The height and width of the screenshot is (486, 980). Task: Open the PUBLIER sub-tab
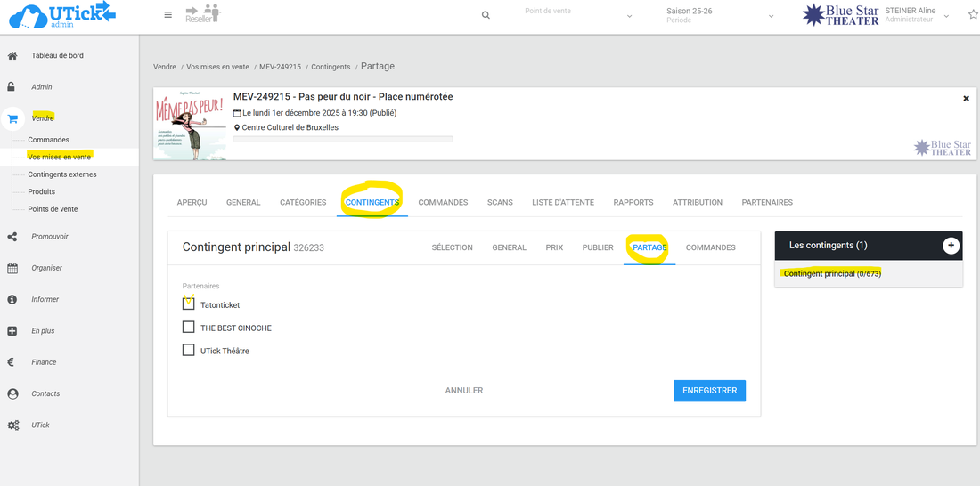pyautogui.click(x=598, y=247)
